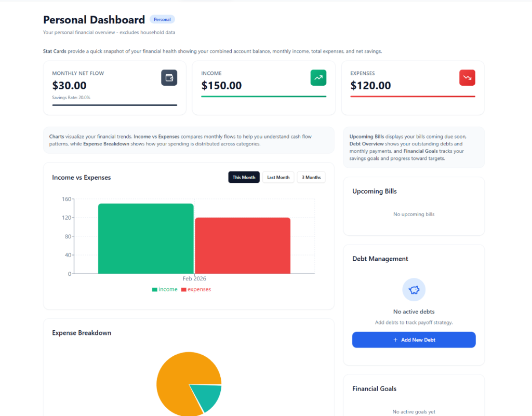Click the Monthly Net Flow $30.00 value
532x416 pixels.
[69, 86]
